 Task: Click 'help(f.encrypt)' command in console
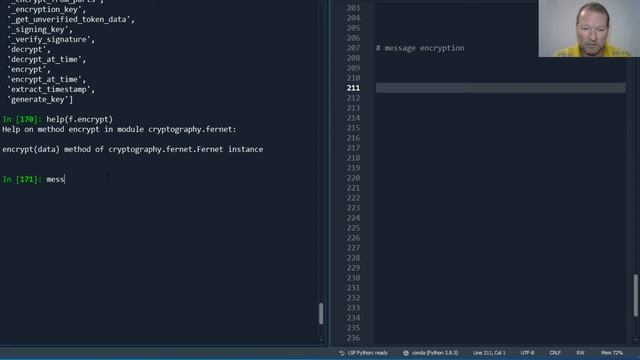pyautogui.click(x=80, y=119)
